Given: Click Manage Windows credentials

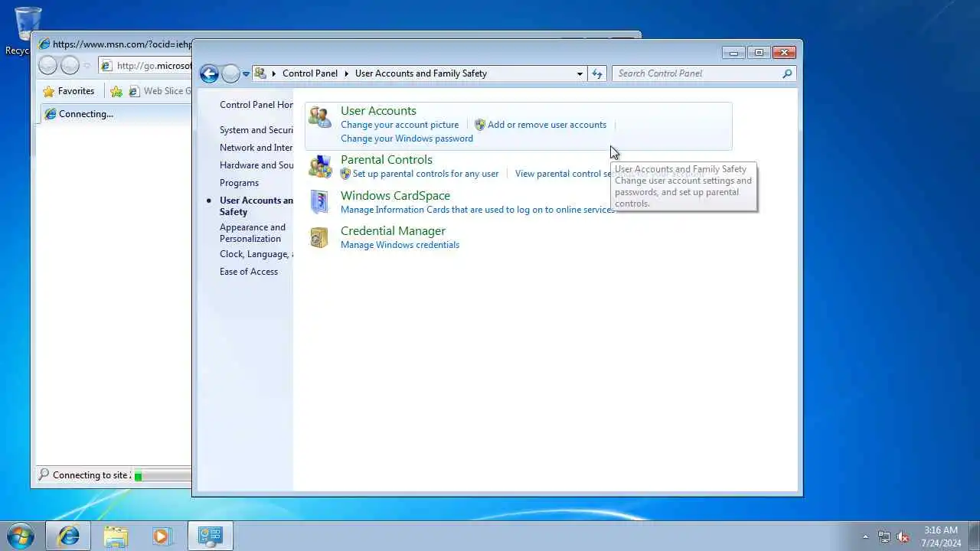Looking at the screenshot, I should point(400,245).
